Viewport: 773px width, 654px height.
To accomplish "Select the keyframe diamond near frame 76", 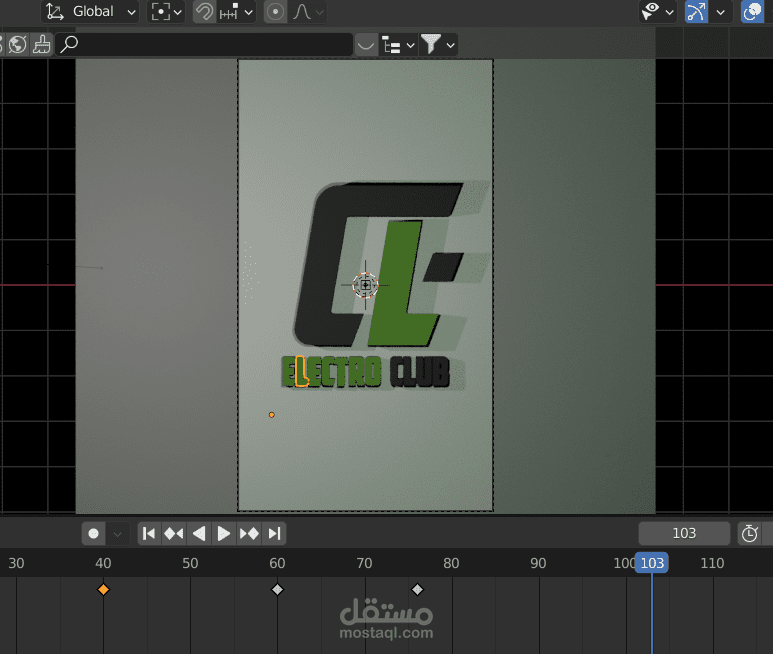I will [x=418, y=589].
